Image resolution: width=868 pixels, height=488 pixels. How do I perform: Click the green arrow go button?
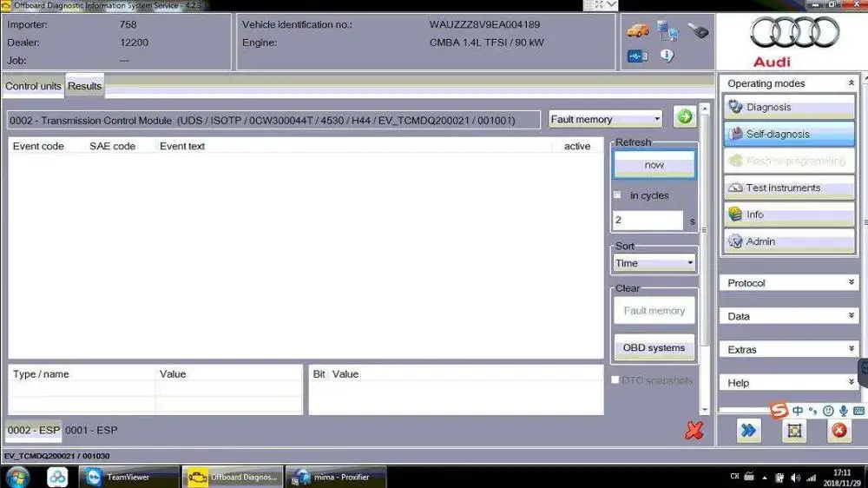(685, 117)
